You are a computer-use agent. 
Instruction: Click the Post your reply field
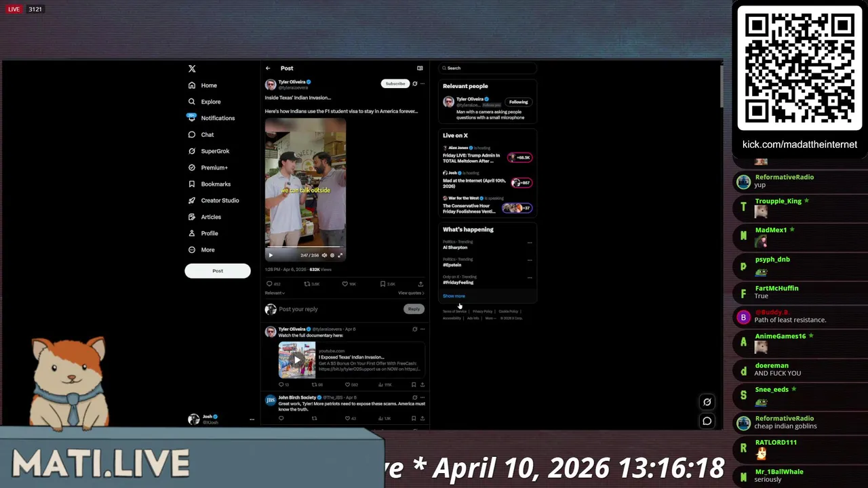pos(339,309)
